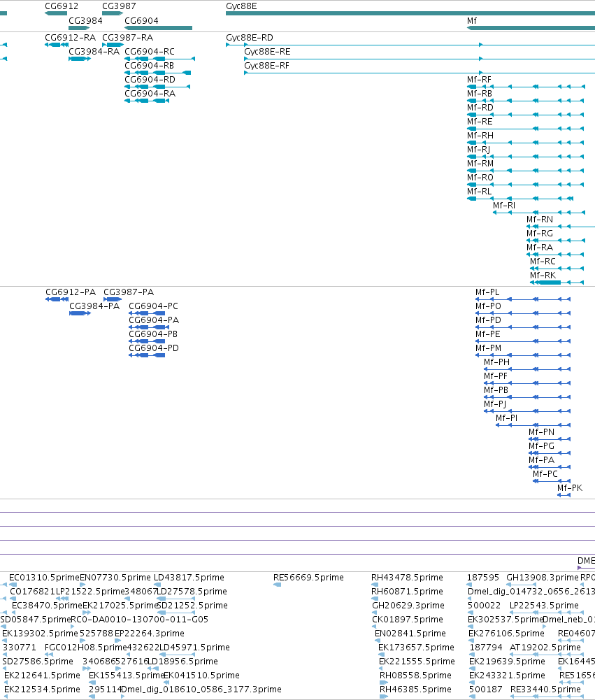This screenshot has height=700, width=595.
Task: Click protein Mf-PK
Action: (x=570, y=487)
